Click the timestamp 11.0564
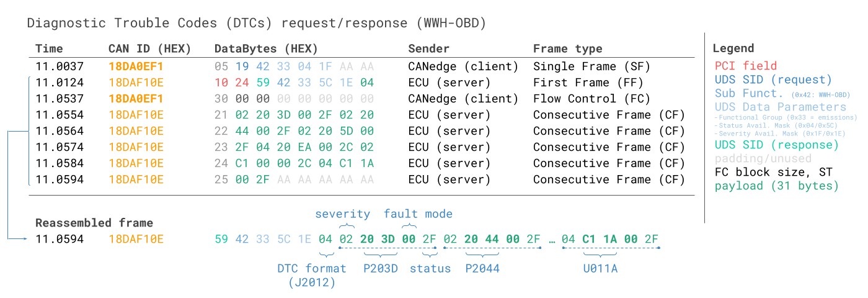This screenshot has width=868, height=298. [60, 131]
